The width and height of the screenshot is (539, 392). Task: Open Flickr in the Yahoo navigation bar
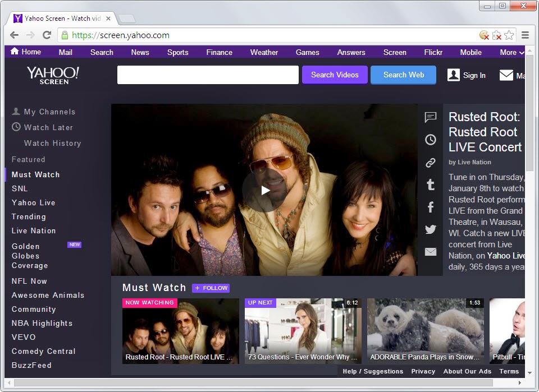tap(433, 53)
